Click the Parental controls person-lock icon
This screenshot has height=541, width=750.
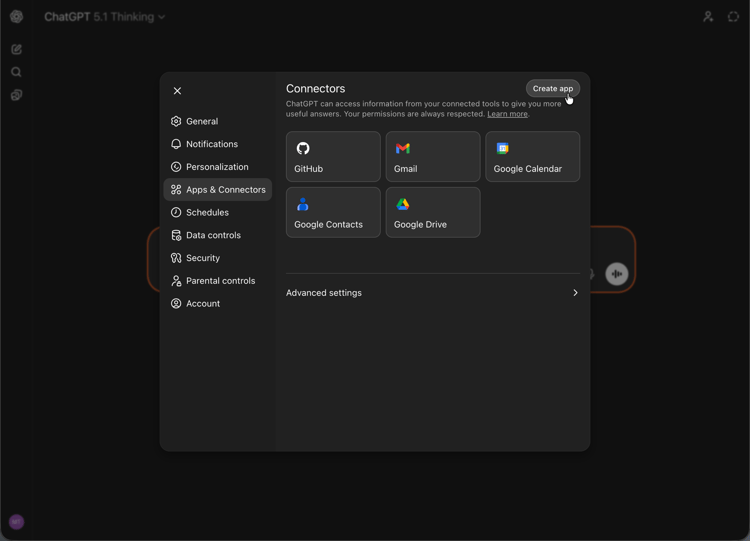tap(176, 281)
